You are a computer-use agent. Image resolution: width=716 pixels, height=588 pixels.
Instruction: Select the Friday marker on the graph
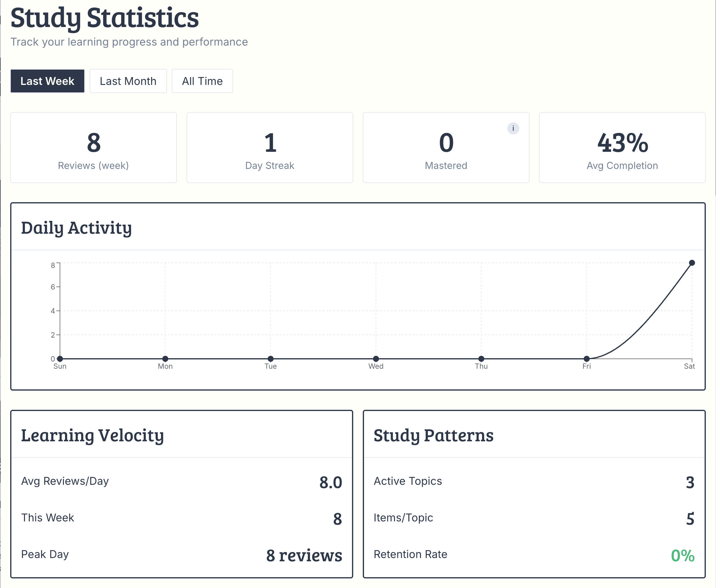(x=587, y=358)
